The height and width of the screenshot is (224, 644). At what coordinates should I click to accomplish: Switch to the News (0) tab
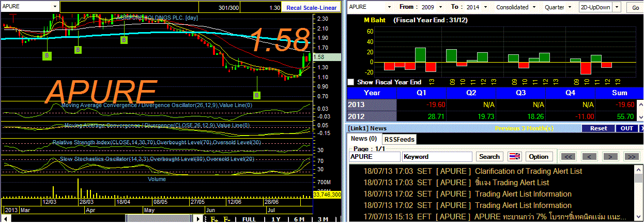click(364, 139)
